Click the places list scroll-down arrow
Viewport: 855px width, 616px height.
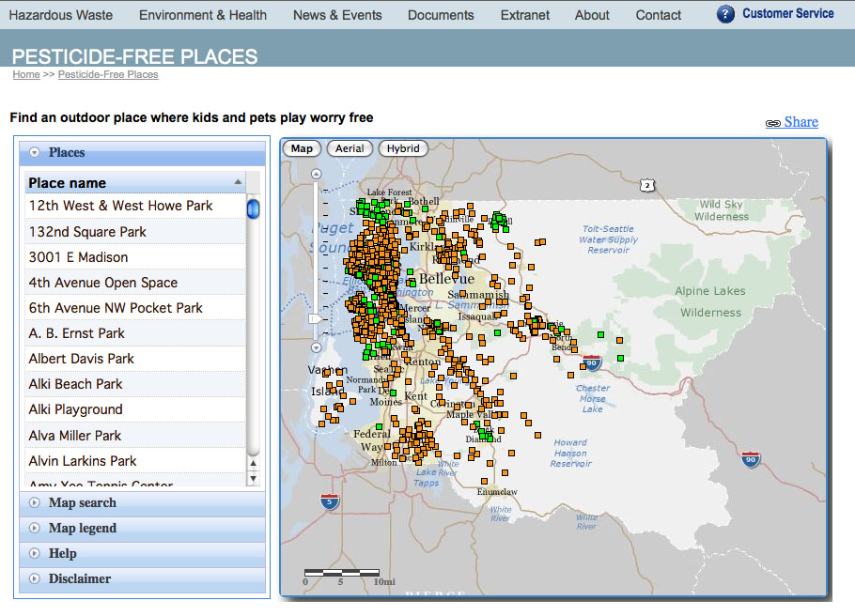click(253, 479)
